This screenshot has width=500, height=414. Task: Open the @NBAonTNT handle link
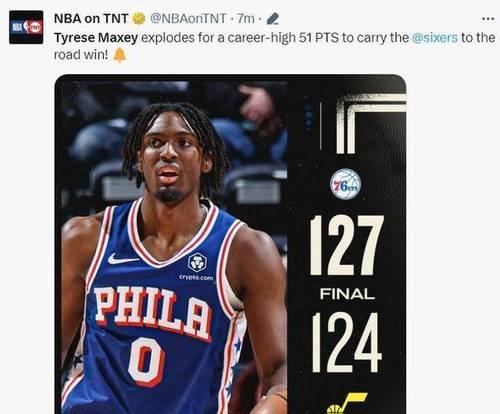(x=188, y=18)
